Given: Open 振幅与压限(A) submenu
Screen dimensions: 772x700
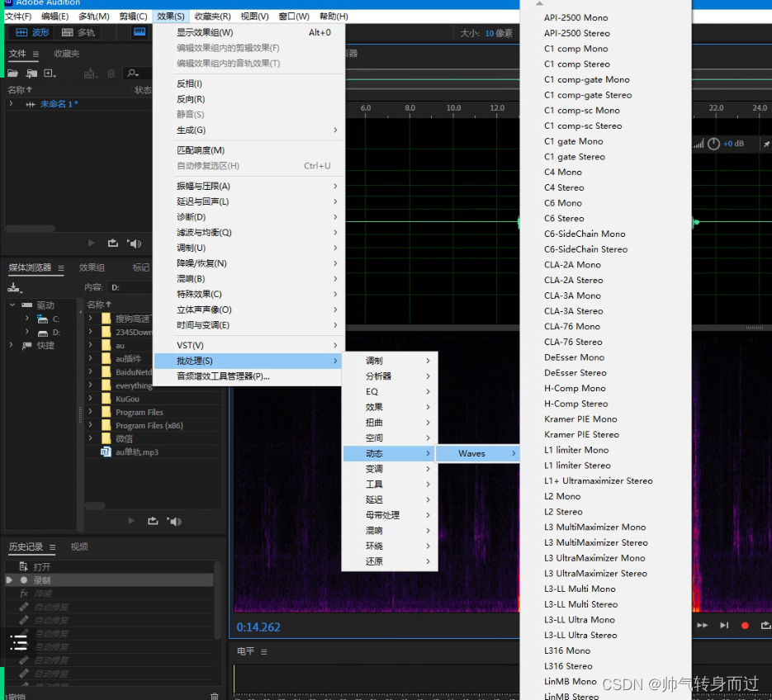Looking at the screenshot, I should tap(249, 186).
